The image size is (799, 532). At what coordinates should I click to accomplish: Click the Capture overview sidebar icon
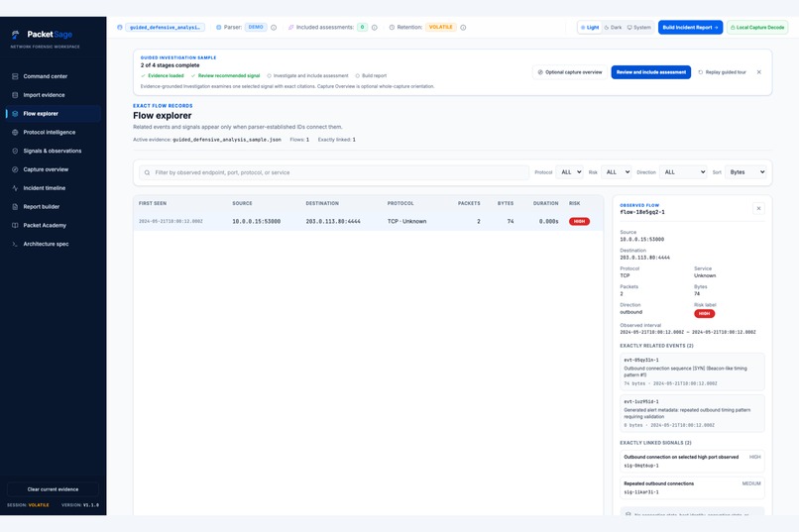15,169
